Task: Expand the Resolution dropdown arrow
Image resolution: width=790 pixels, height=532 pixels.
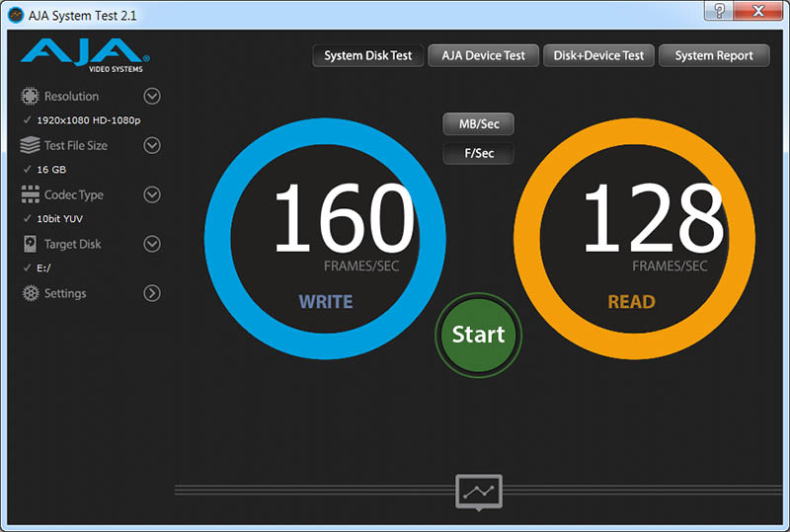Action: [152, 96]
